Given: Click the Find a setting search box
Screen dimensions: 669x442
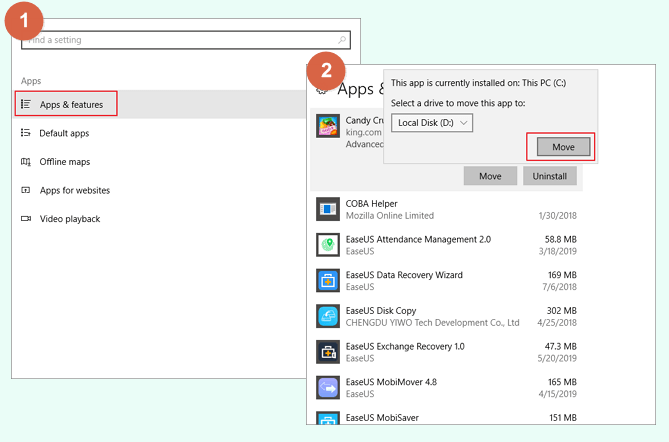Looking at the screenshot, I should [180, 40].
